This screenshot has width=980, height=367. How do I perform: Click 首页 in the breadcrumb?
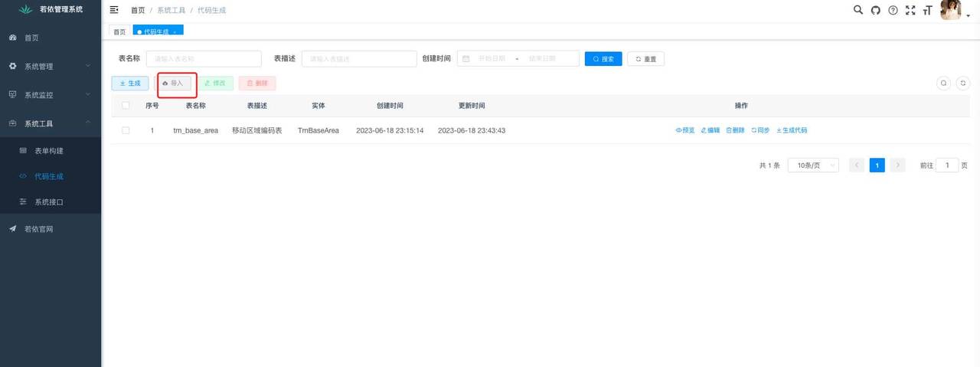click(x=138, y=10)
